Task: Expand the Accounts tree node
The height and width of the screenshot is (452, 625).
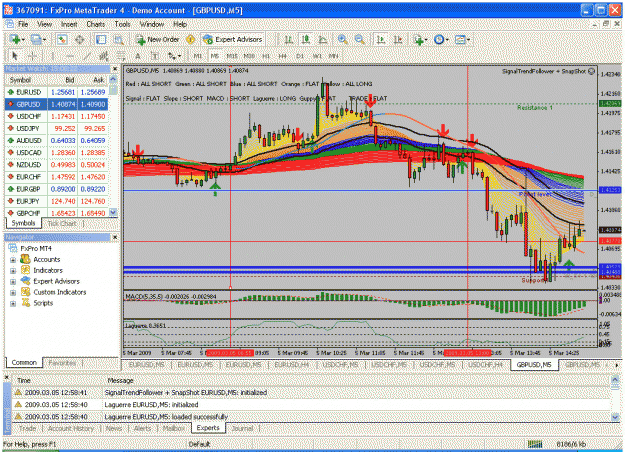Action: 13,260
